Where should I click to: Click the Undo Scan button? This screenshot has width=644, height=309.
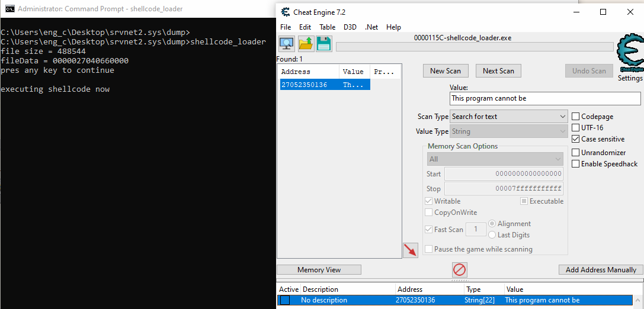pos(589,71)
